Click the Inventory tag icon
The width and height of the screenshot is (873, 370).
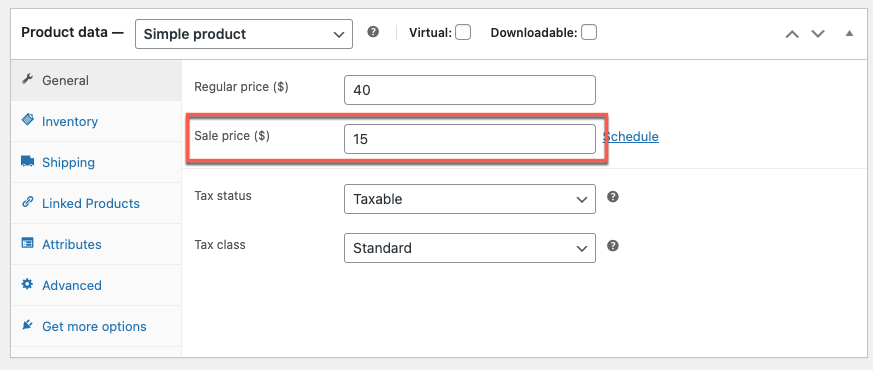(27, 120)
